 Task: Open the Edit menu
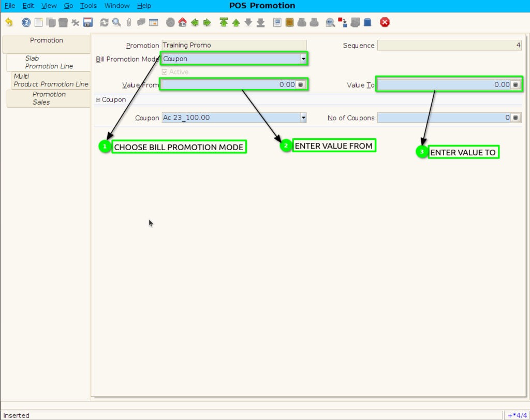pos(28,6)
